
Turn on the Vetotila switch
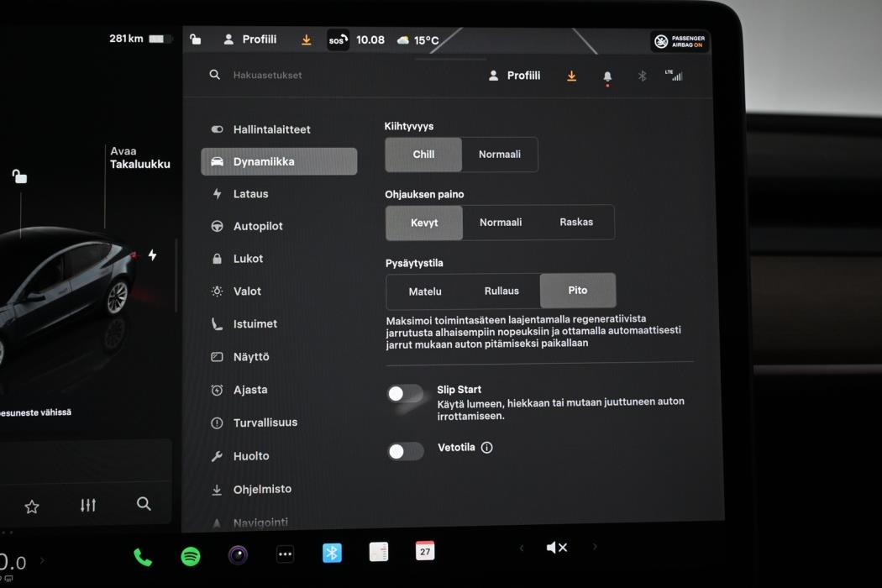point(405,451)
